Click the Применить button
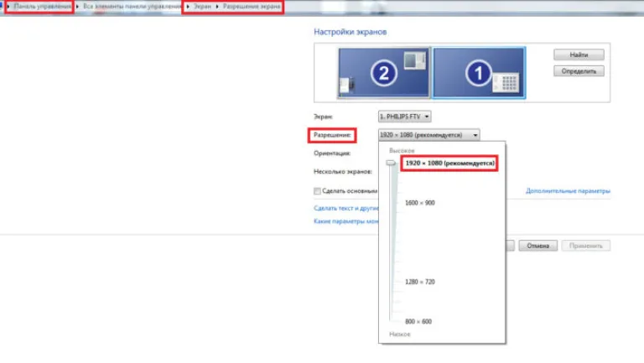644x363 pixels. (585, 246)
